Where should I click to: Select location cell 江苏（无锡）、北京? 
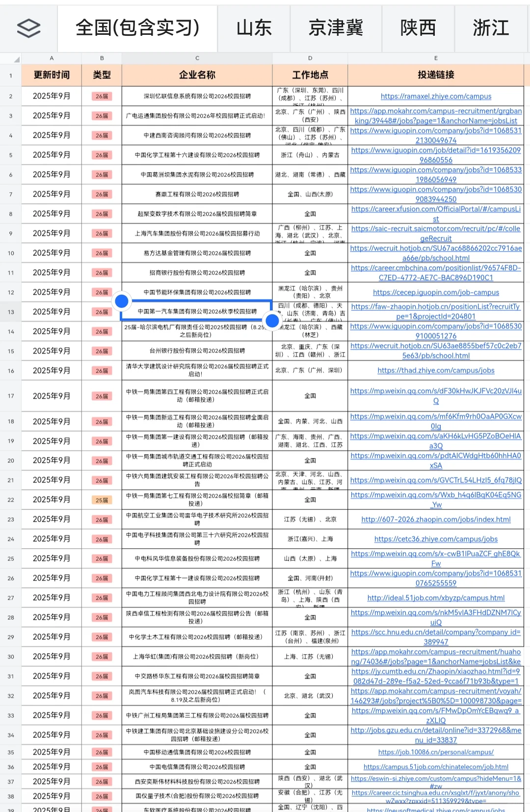tap(310, 519)
